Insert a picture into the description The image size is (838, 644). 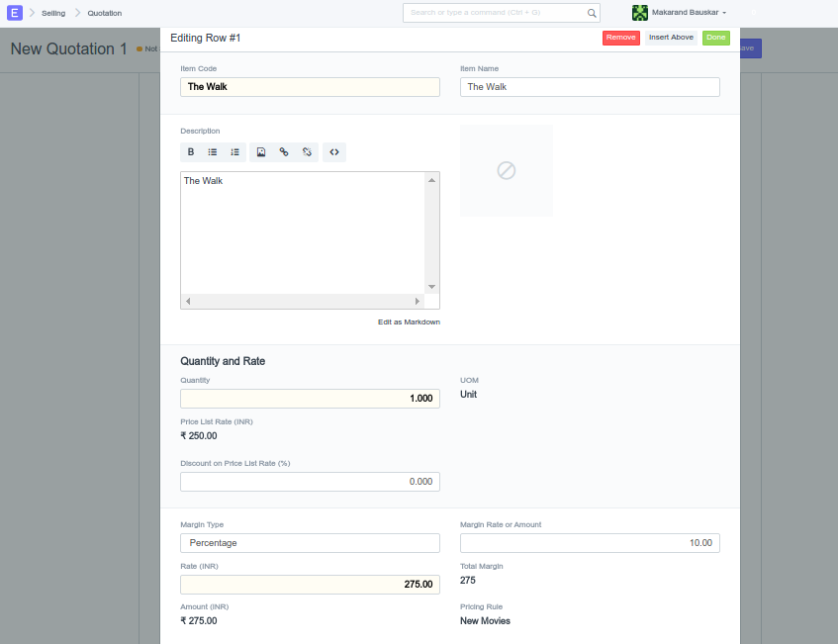pyautogui.click(x=261, y=152)
